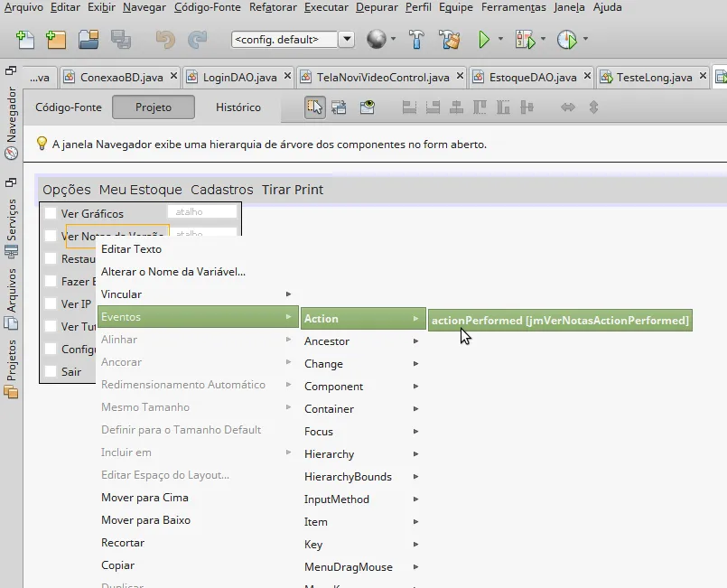Viewport: 727px width, 588px height.
Task: Click the Build Project hammer icon
Action: click(x=416, y=39)
